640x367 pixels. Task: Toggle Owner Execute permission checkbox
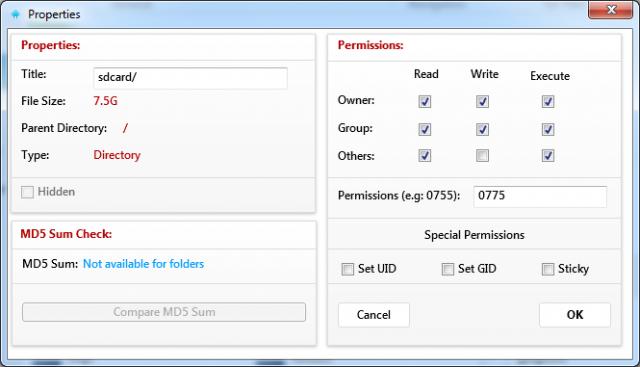coord(548,101)
